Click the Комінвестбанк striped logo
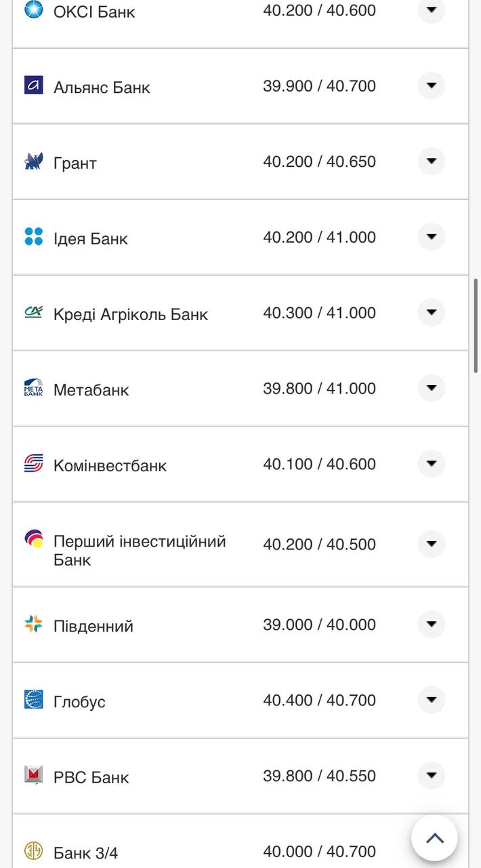 tap(33, 464)
